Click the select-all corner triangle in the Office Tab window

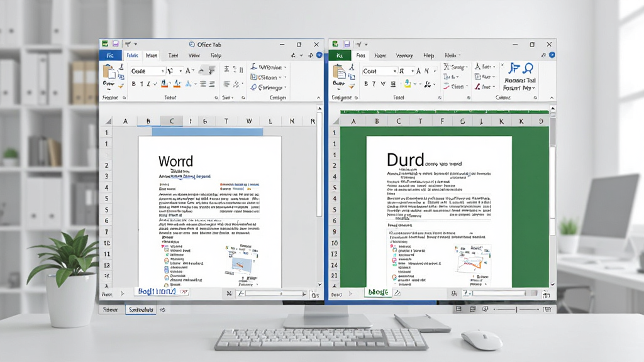pyautogui.click(x=108, y=121)
